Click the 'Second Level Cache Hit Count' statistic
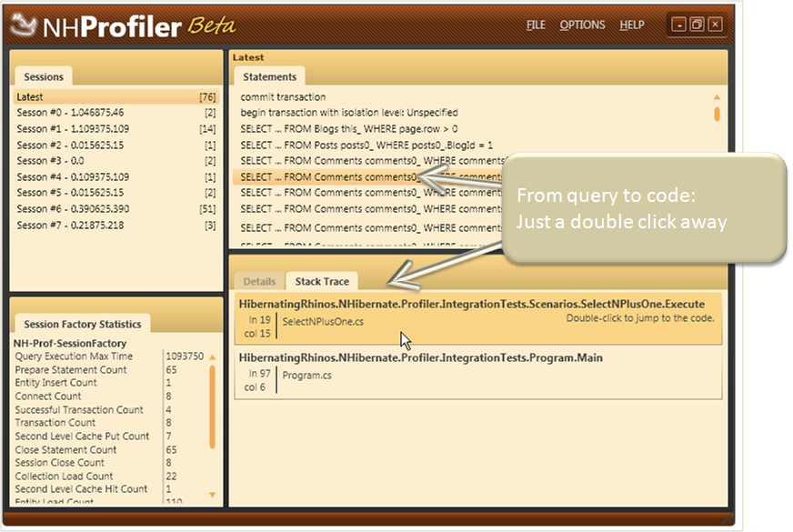 [x=81, y=489]
